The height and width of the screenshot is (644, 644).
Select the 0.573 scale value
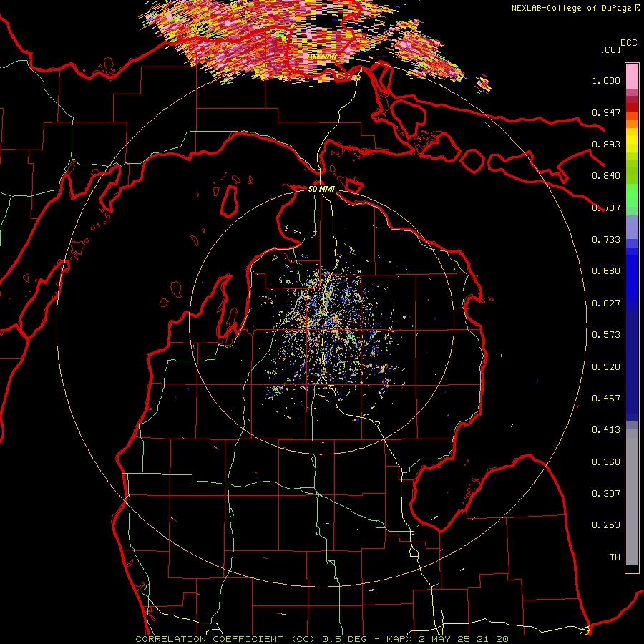606,335
